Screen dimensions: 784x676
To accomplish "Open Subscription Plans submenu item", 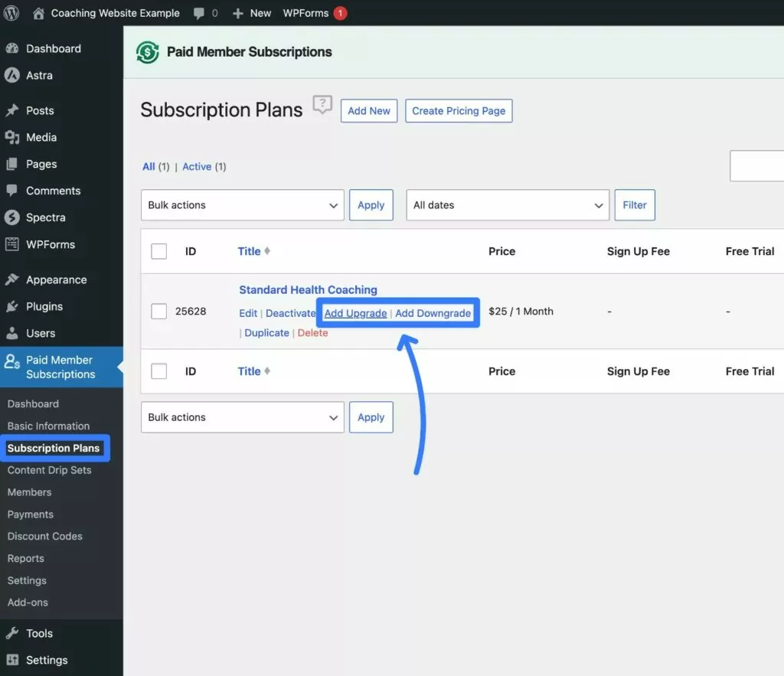I will [x=54, y=448].
